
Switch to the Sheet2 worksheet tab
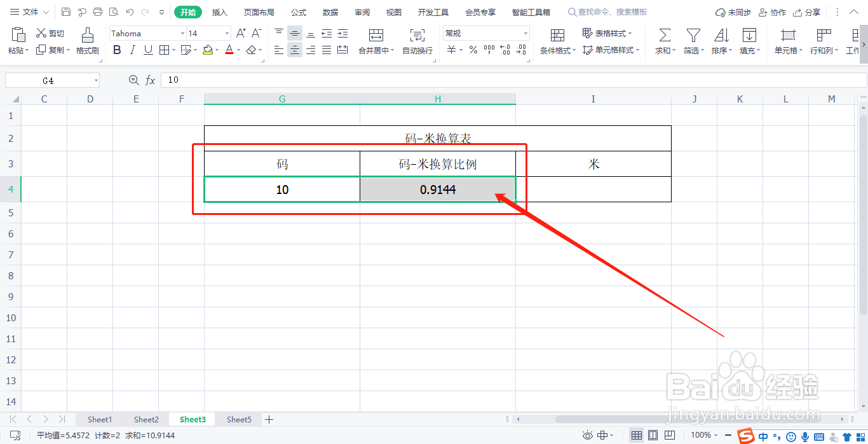point(146,419)
